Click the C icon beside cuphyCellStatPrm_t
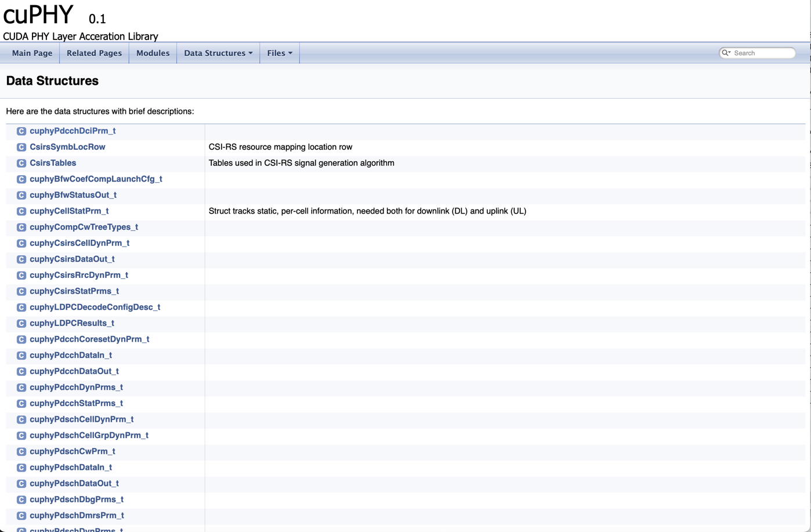Screen dimensions: 811x532 pos(21,211)
